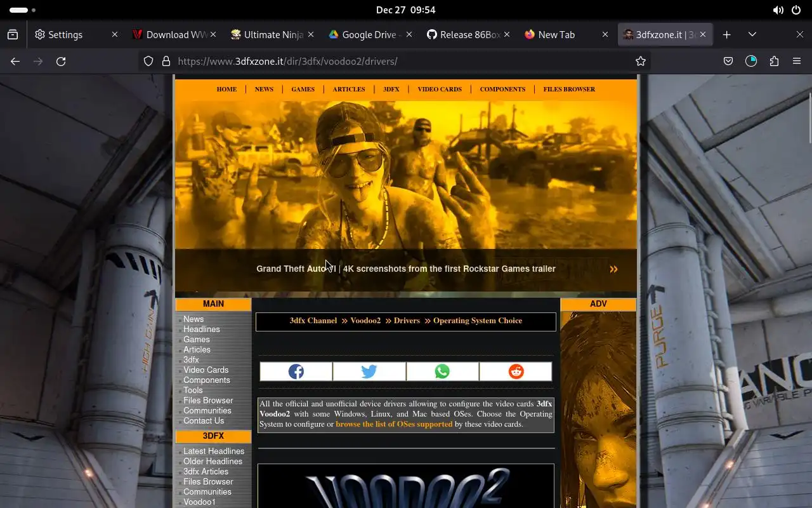The image size is (812, 508).
Task: Open Firefox extensions puzzle icon
Action: [774, 61]
